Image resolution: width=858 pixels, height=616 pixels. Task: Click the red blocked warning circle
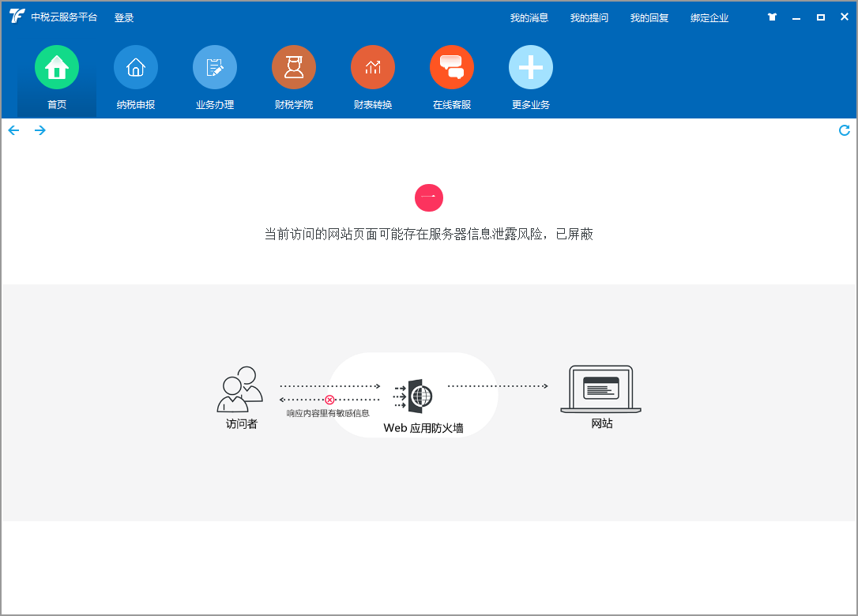coord(429,197)
